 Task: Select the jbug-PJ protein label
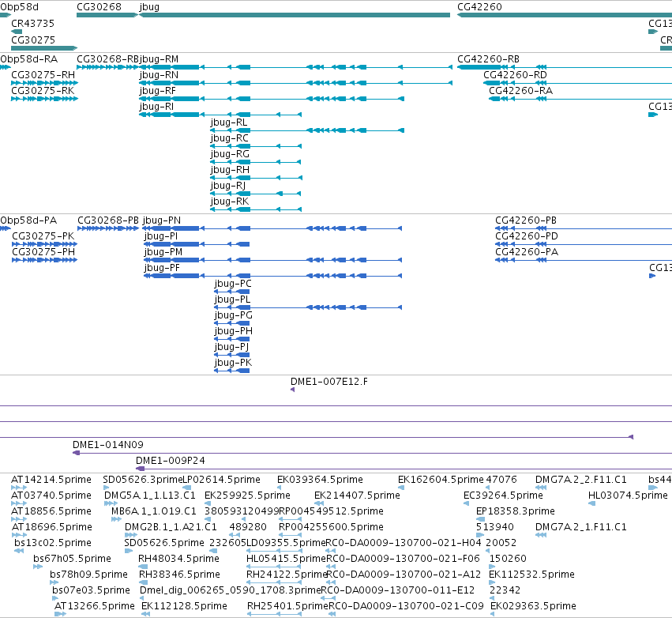(x=231, y=348)
